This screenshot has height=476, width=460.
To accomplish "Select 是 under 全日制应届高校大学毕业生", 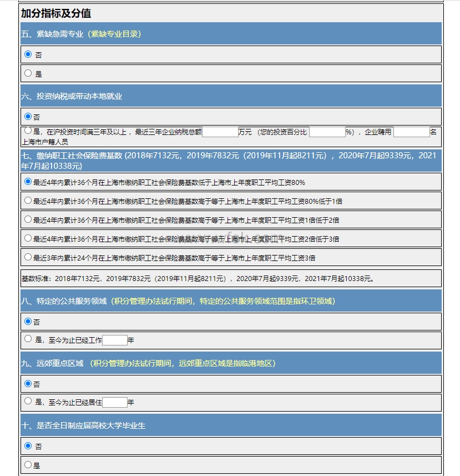I will tap(28, 464).
